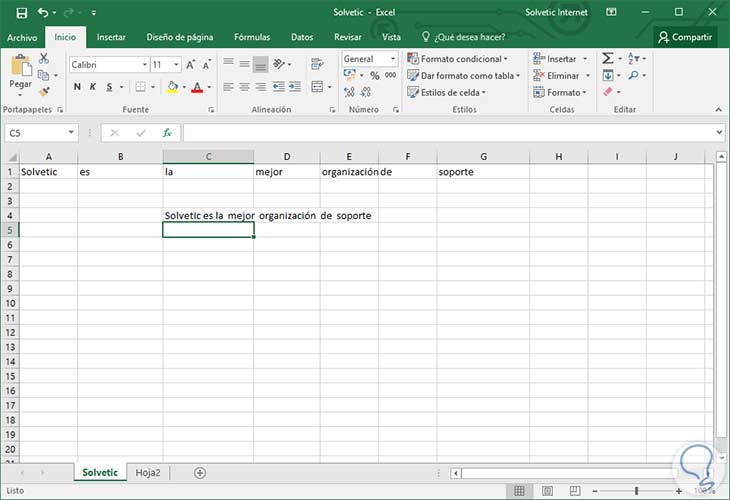This screenshot has width=730, height=500.
Task: Click the AutoSum sigma icon
Action: coord(608,58)
